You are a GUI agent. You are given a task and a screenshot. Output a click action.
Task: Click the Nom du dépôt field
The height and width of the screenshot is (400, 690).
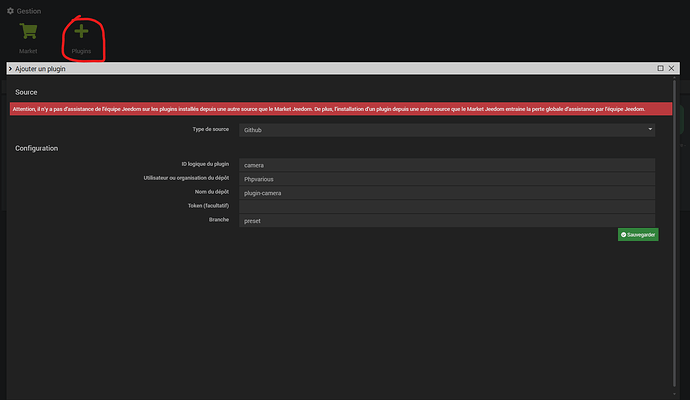point(447,193)
